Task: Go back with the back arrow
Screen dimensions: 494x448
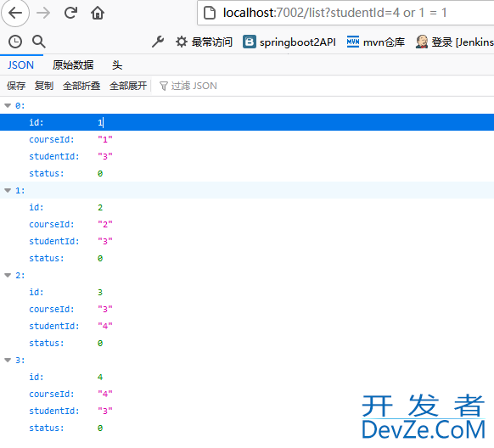Action: (15, 13)
